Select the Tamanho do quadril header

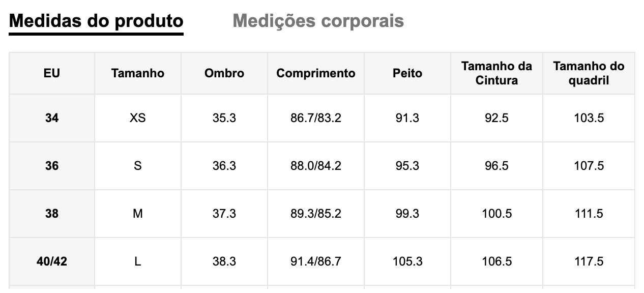(x=589, y=73)
